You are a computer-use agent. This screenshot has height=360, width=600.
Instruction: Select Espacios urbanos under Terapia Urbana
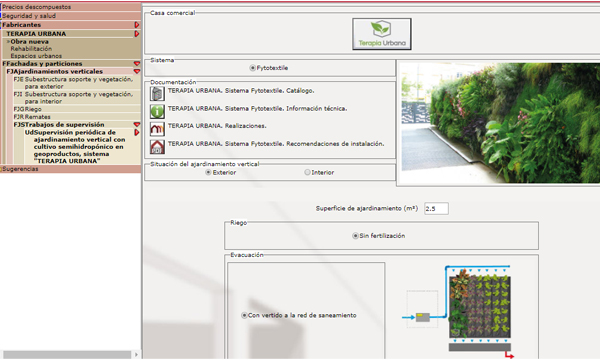tap(36, 56)
